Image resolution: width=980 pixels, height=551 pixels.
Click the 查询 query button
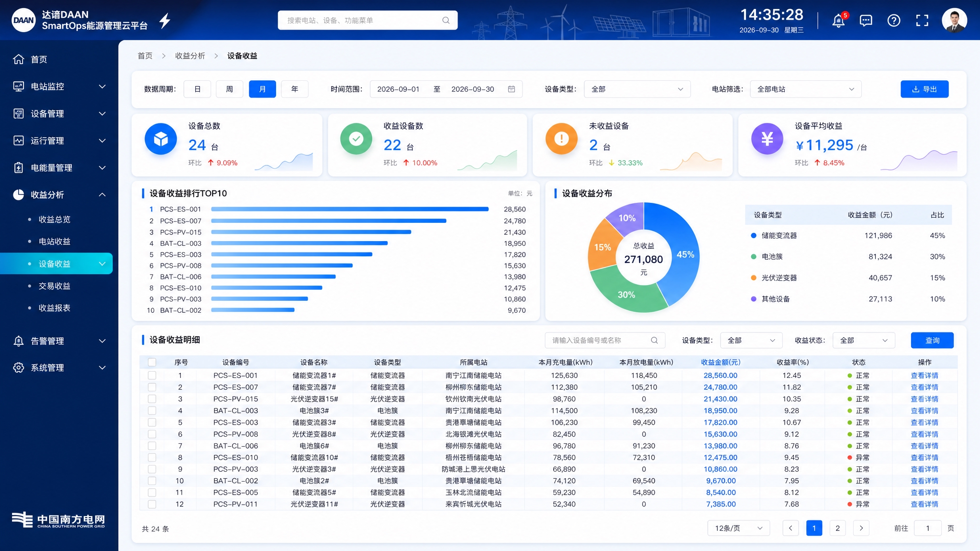pos(932,340)
